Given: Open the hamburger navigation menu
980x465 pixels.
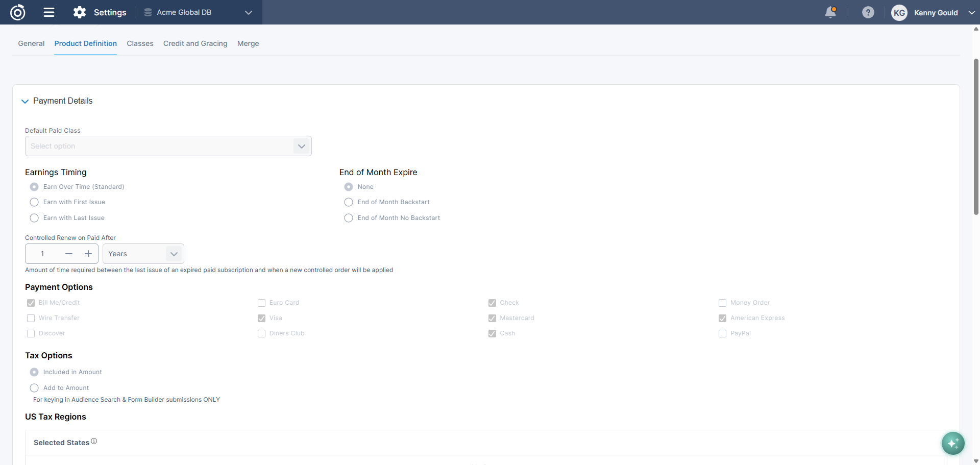Looking at the screenshot, I should [49, 12].
